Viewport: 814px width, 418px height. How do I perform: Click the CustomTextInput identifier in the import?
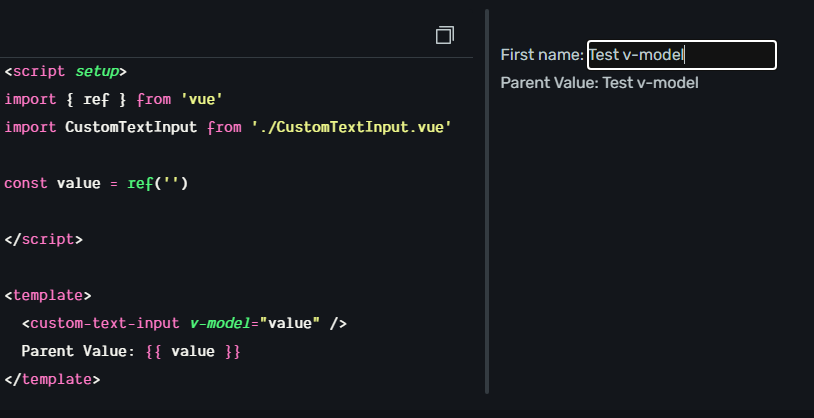(x=131, y=127)
